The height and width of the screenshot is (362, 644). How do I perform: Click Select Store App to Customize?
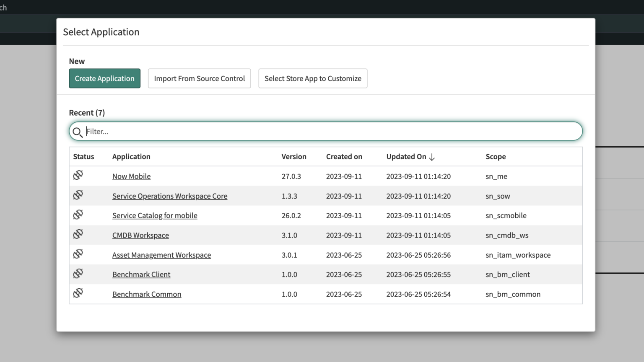pyautogui.click(x=312, y=78)
